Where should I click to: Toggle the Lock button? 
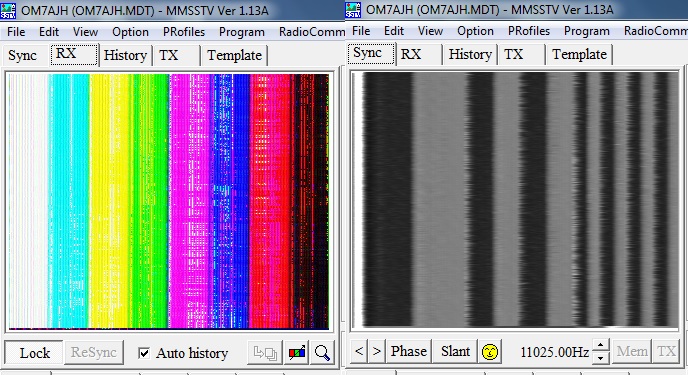point(34,353)
